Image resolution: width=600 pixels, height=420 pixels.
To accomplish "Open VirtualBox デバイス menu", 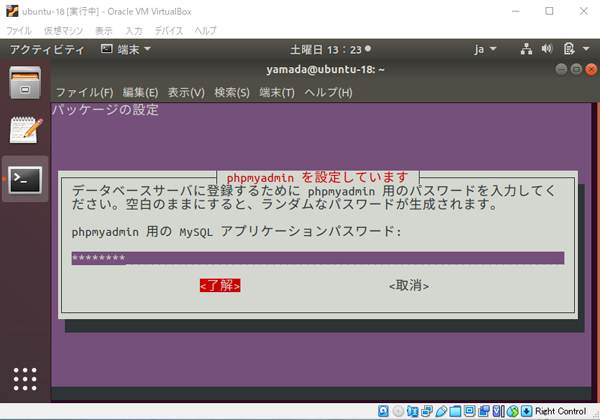I will pyautogui.click(x=168, y=31).
